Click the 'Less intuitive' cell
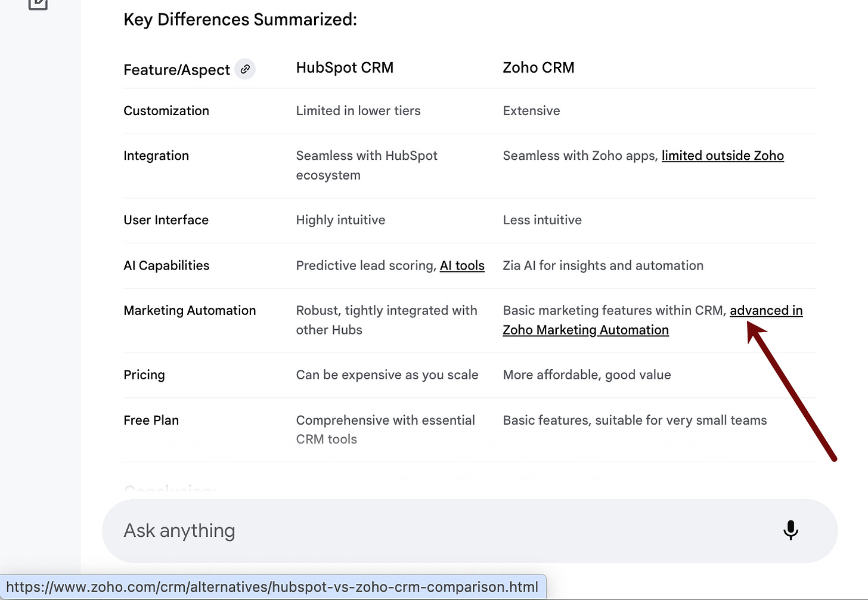This screenshot has width=868, height=600. click(x=542, y=220)
